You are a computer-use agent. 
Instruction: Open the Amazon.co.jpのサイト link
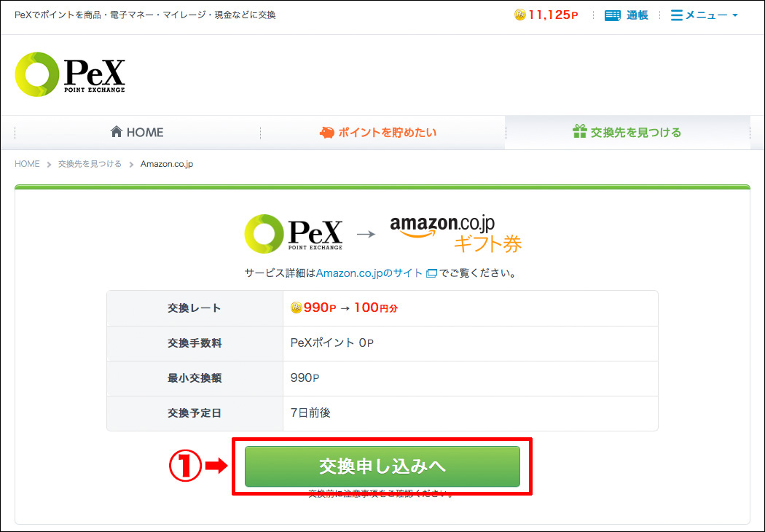pos(369,273)
